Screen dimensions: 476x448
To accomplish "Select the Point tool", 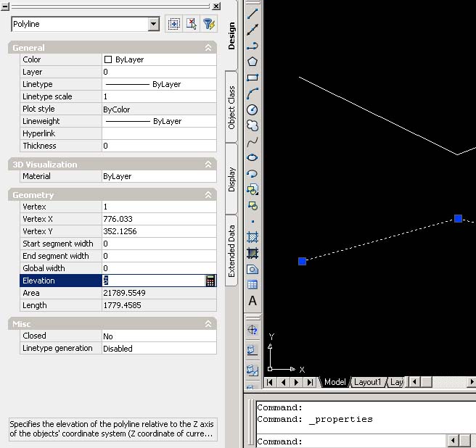I will (253, 221).
